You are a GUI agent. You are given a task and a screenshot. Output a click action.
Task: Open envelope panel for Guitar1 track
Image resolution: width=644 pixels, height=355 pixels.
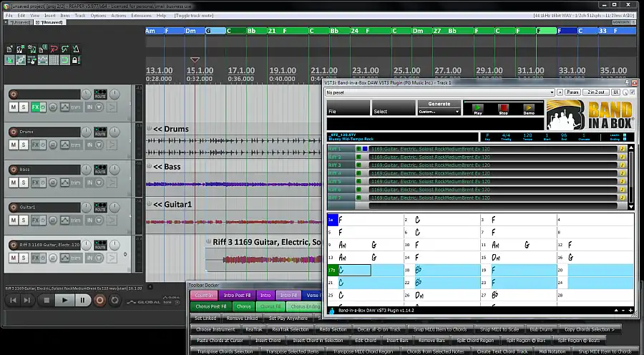pos(65,220)
